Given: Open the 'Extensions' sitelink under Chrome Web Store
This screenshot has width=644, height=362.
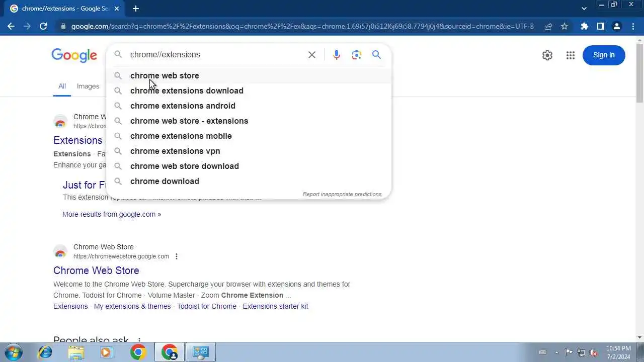Looking at the screenshot, I should (x=70, y=306).
